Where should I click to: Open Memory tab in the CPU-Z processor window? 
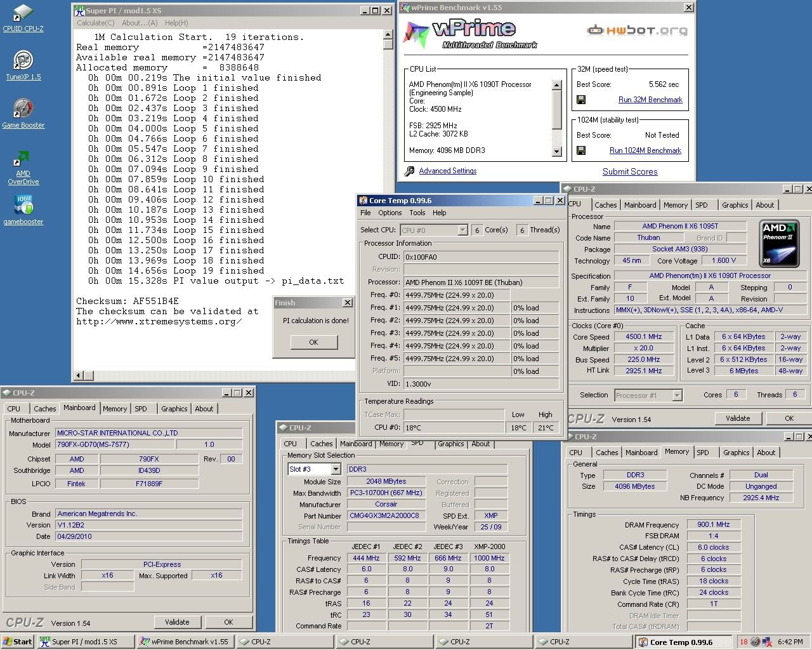point(676,205)
